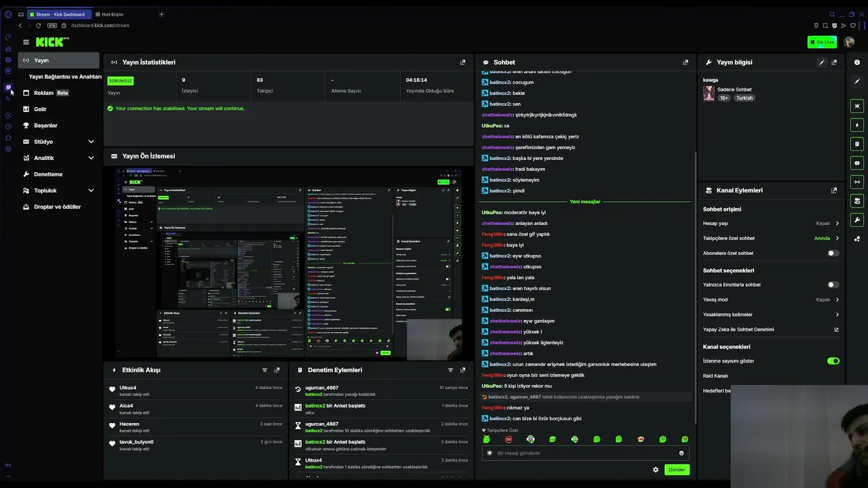Toggle the lightning bolt widget in right rail

(x=857, y=125)
